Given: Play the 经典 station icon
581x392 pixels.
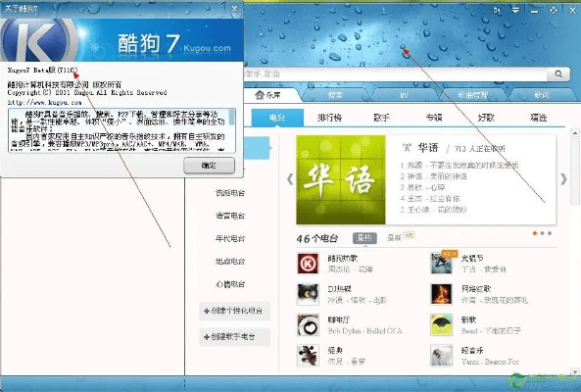Looking at the screenshot, I should tap(308, 356).
